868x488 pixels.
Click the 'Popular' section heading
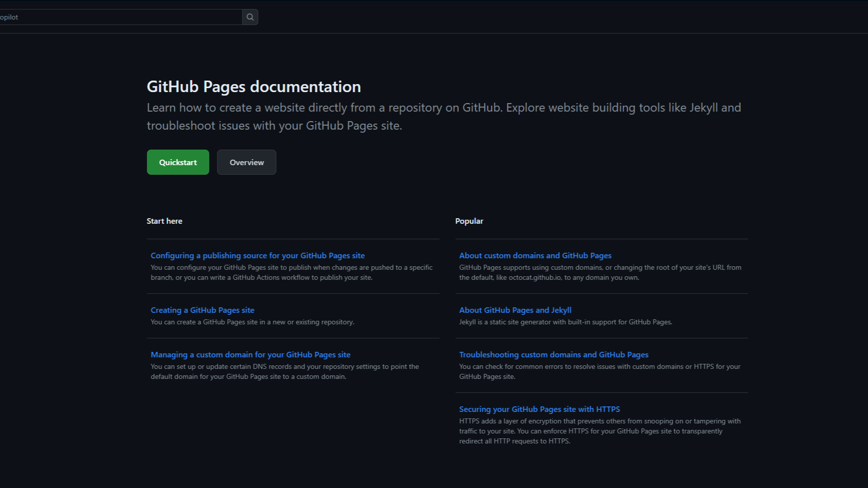[x=469, y=221]
